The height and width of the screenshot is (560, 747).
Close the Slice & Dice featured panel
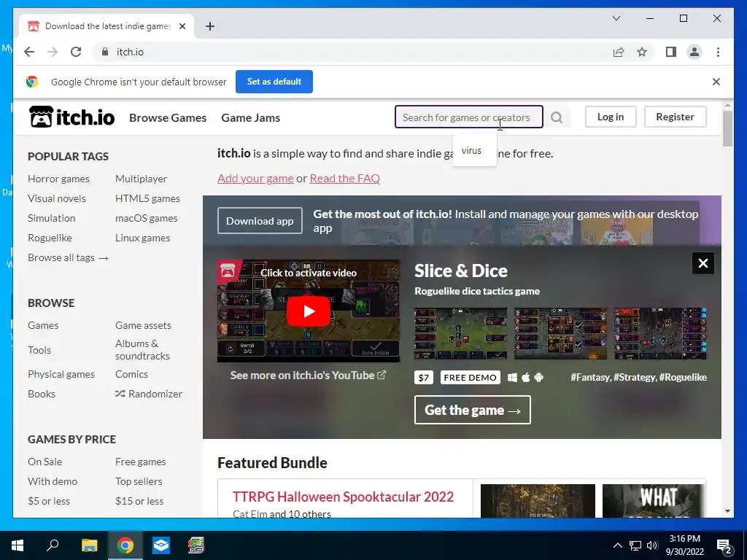point(703,263)
